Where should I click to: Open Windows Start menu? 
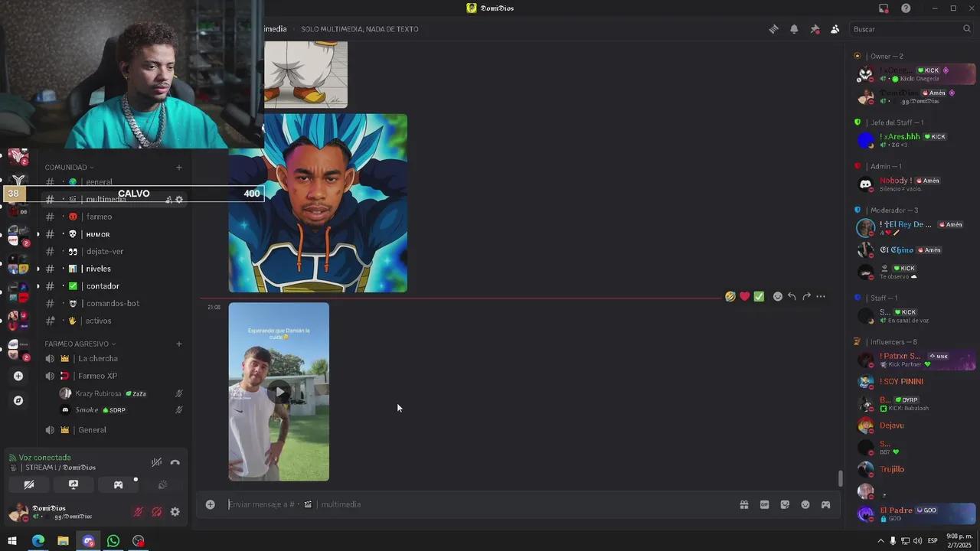pos(11,541)
